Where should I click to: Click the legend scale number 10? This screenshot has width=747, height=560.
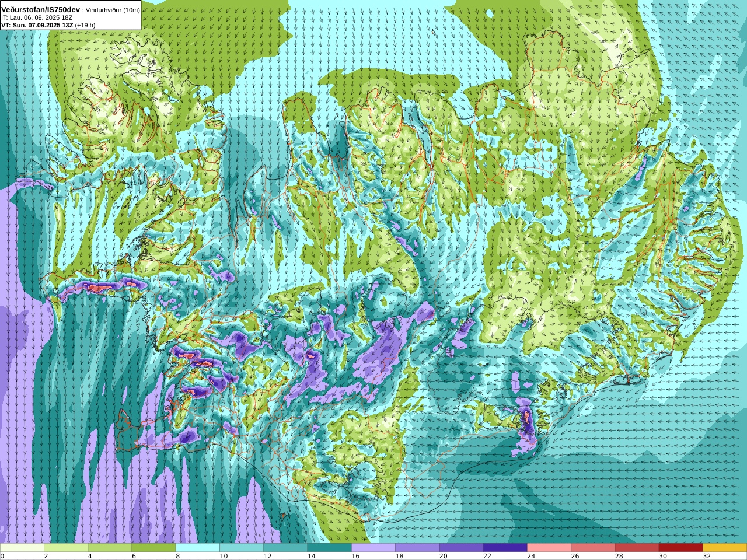[224, 556]
